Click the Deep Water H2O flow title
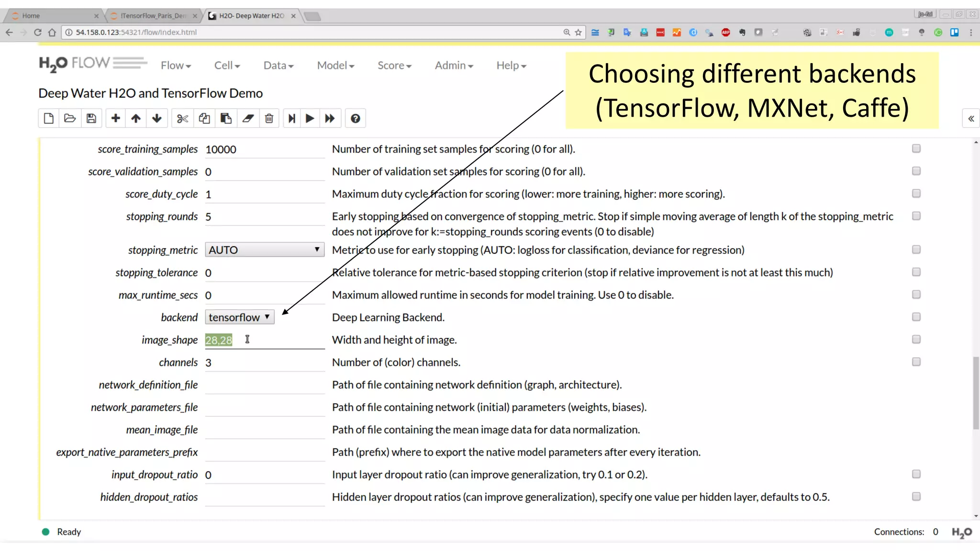The height and width of the screenshot is (551, 980). (150, 93)
